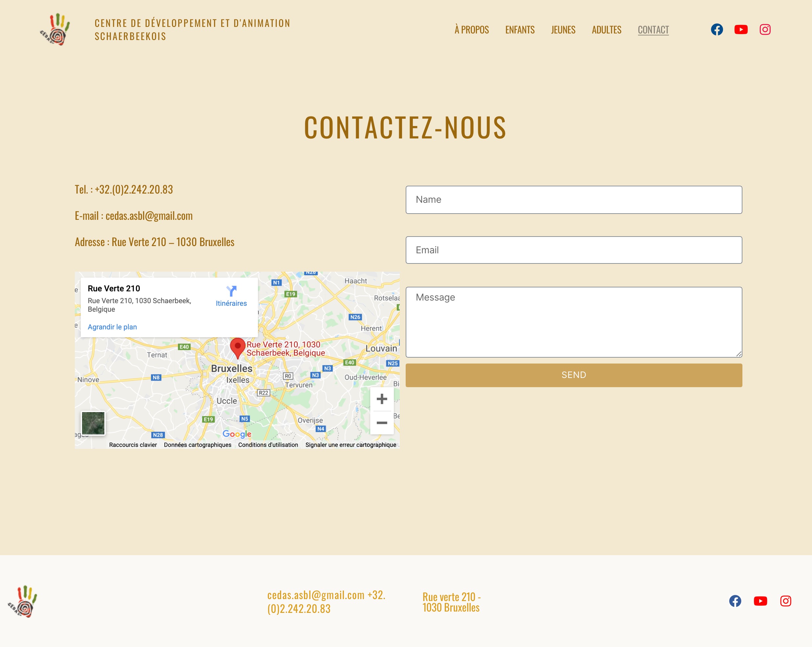Switch map to satellite view thumbnail
This screenshot has height=647, width=812.
pyautogui.click(x=93, y=423)
